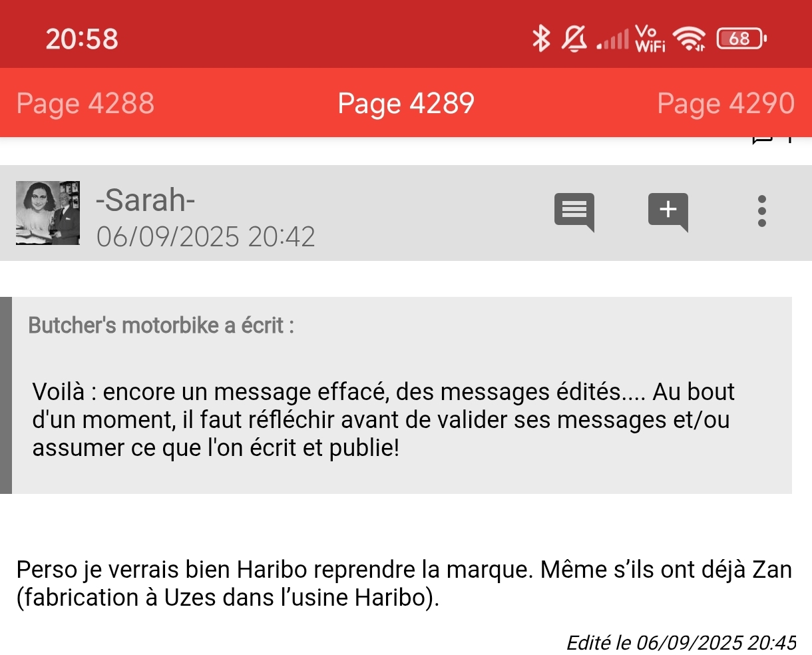Tap the quoted message text block
This screenshot has width=812, height=655.
point(383,419)
